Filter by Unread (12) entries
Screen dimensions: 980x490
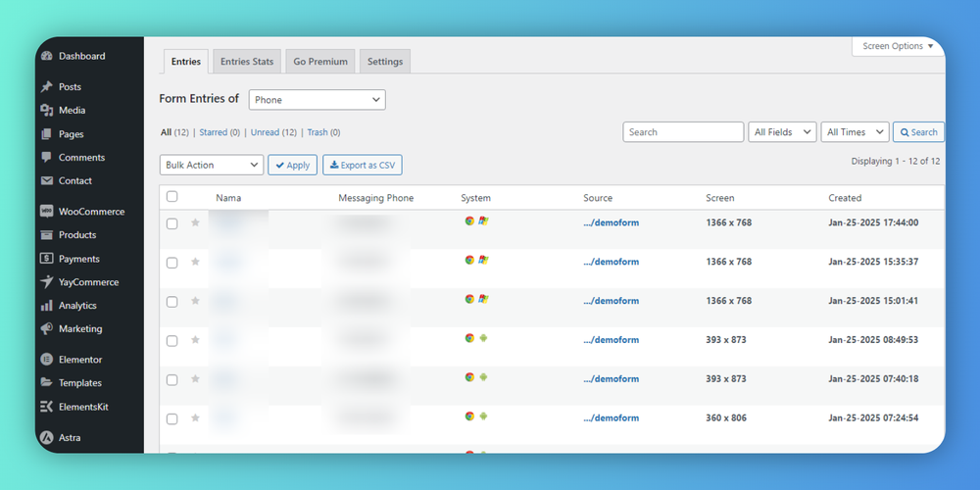point(273,132)
